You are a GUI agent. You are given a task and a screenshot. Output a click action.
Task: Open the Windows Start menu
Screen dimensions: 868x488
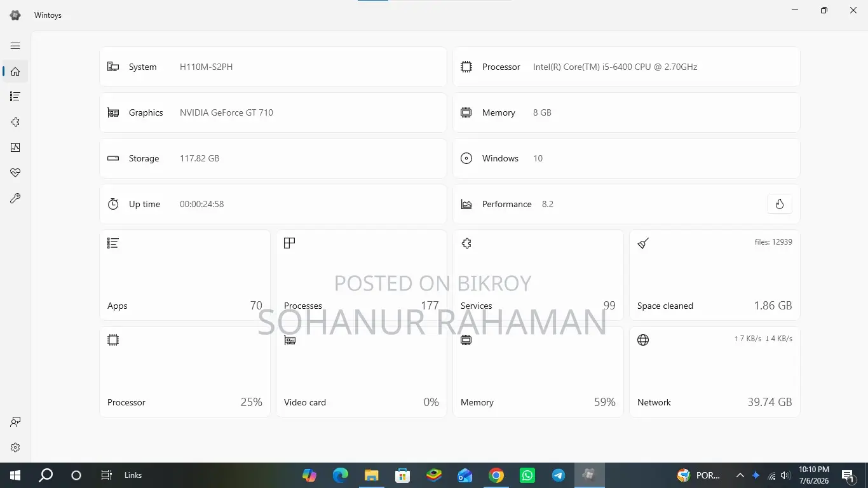pos(15,475)
